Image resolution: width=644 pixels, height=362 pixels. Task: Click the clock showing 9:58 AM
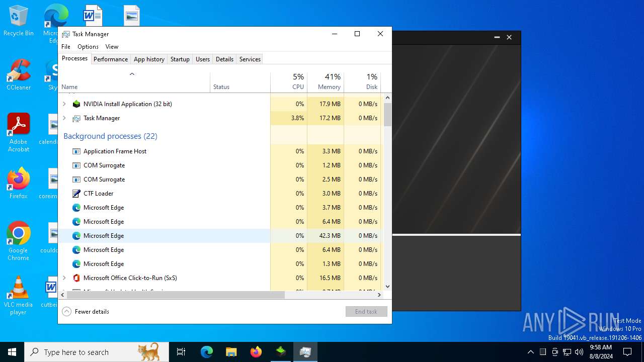point(601,352)
